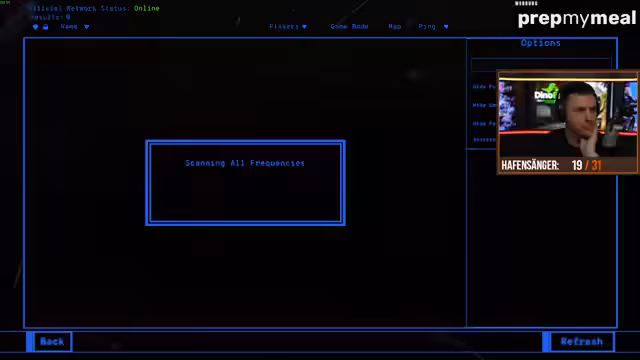Toggle the Name column sort arrow
The image size is (640, 360).
click(x=87, y=27)
